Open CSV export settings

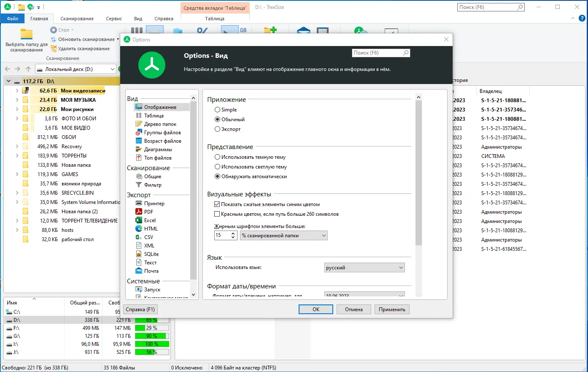click(148, 237)
